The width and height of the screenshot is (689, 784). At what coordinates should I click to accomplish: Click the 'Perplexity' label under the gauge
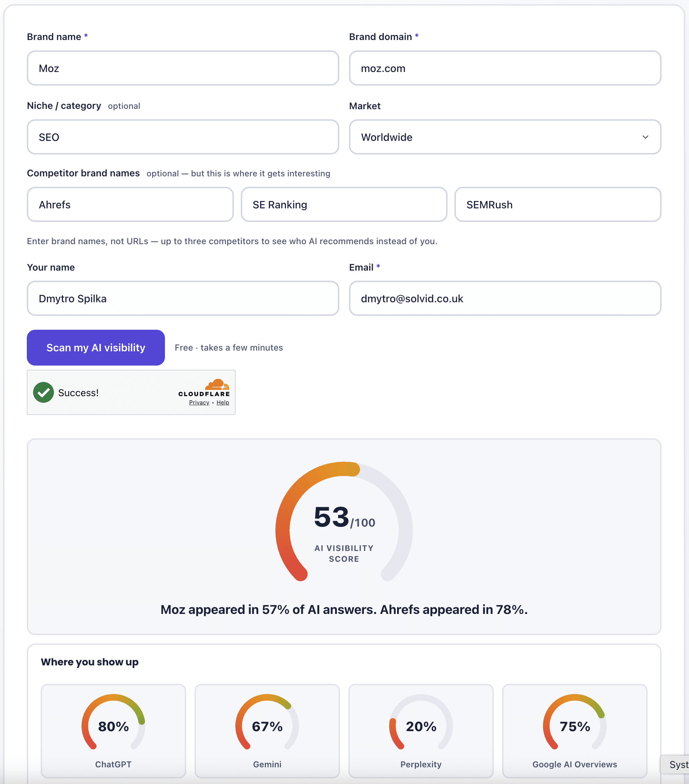coord(421,765)
